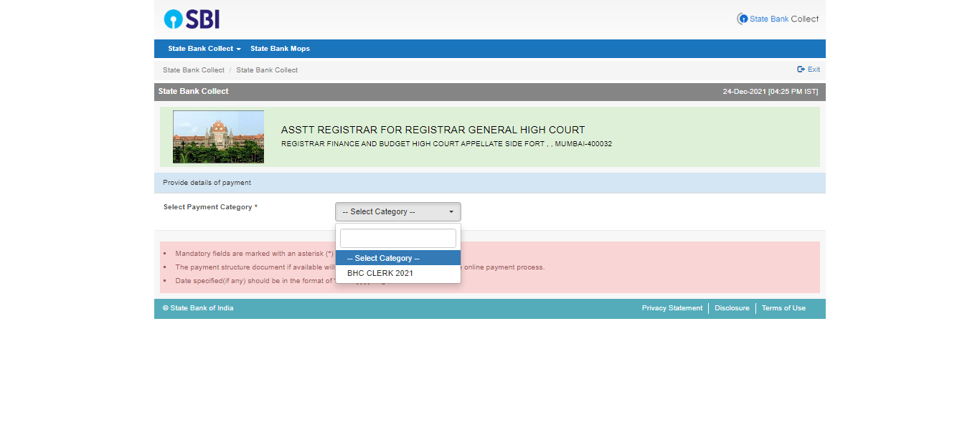980x430 pixels.
Task: Click the SBI logo
Action: pyautogui.click(x=192, y=19)
